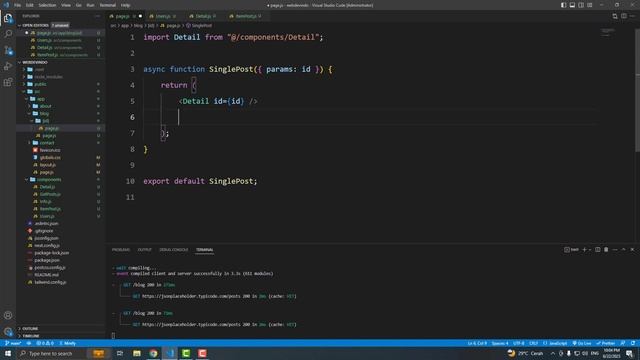Viewport: 640px width, 360px height.
Task: Kill terminal with trash icon
Action: (606, 249)
